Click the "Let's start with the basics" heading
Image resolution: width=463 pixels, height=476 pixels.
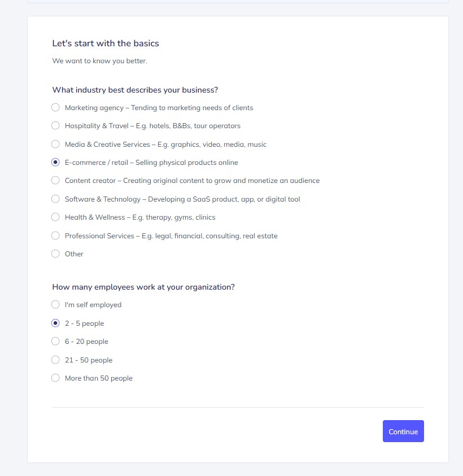(x=106, y=43)
